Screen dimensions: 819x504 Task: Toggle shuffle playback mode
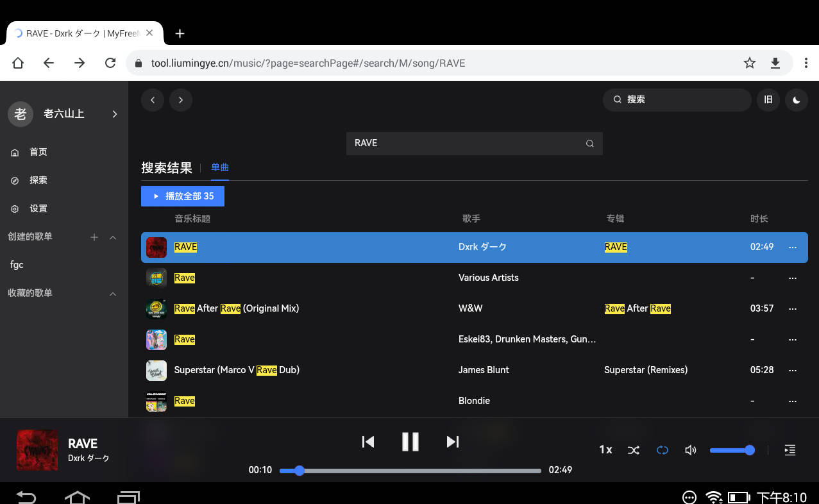(634, 450)
